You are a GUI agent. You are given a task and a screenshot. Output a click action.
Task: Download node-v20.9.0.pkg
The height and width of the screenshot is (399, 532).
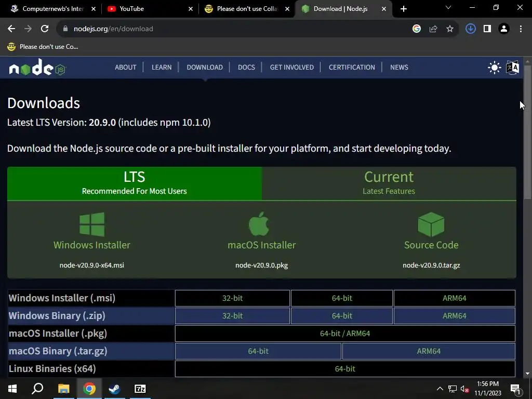(x=262, y=265)
